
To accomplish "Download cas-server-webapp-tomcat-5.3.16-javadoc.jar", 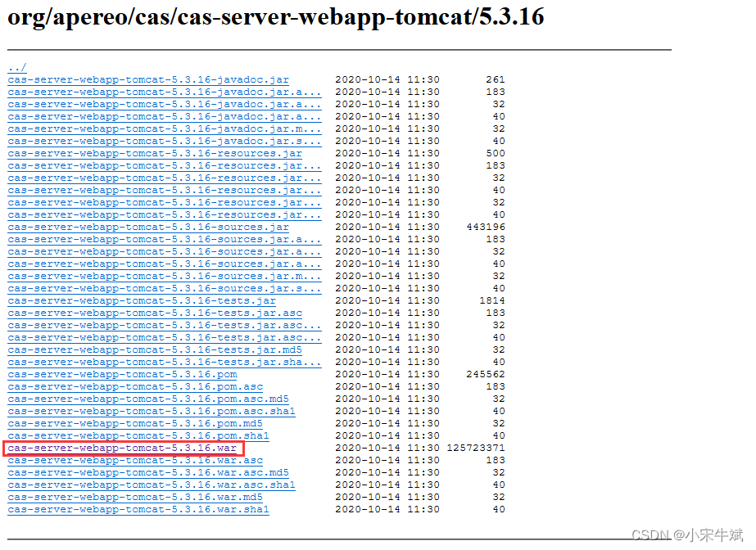I will [148, 79].
